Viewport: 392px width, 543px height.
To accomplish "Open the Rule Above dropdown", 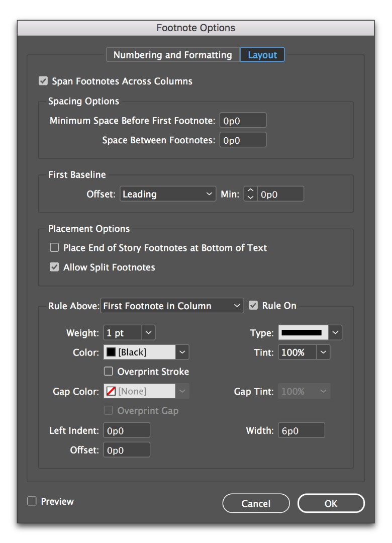I will point(172,305).
